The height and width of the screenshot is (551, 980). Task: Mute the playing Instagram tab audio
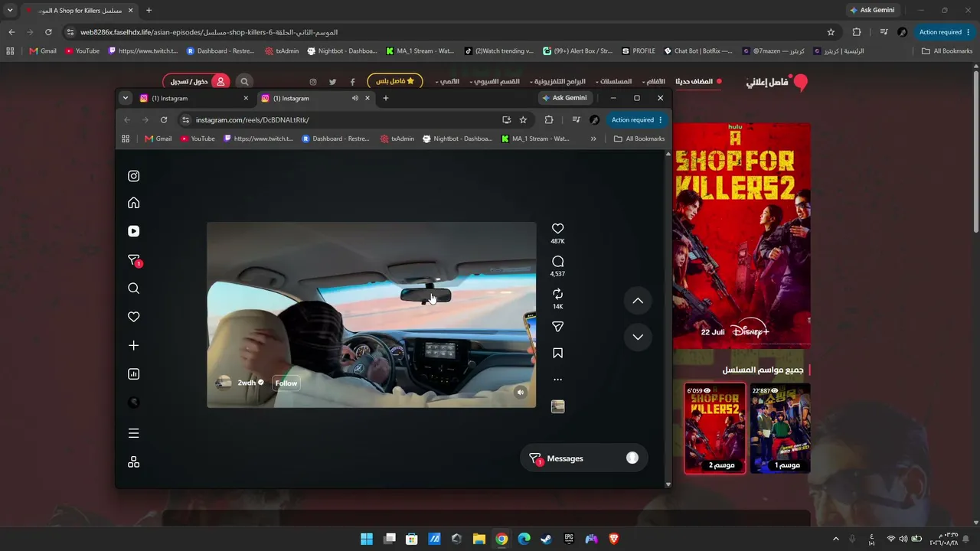click(354, 98)
